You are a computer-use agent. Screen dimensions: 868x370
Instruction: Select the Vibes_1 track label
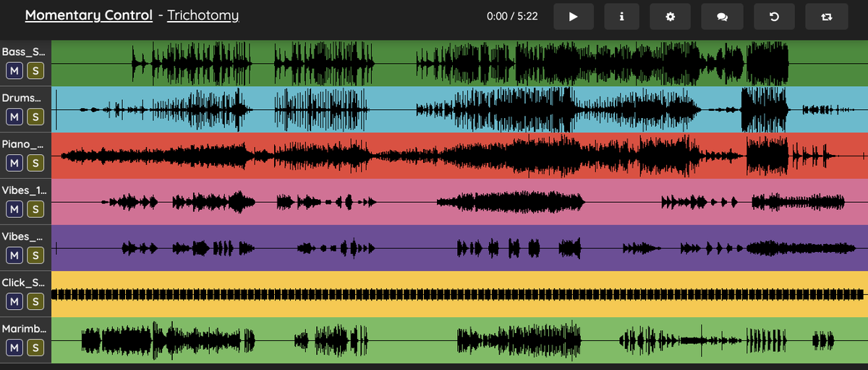[x=24, y=190]
